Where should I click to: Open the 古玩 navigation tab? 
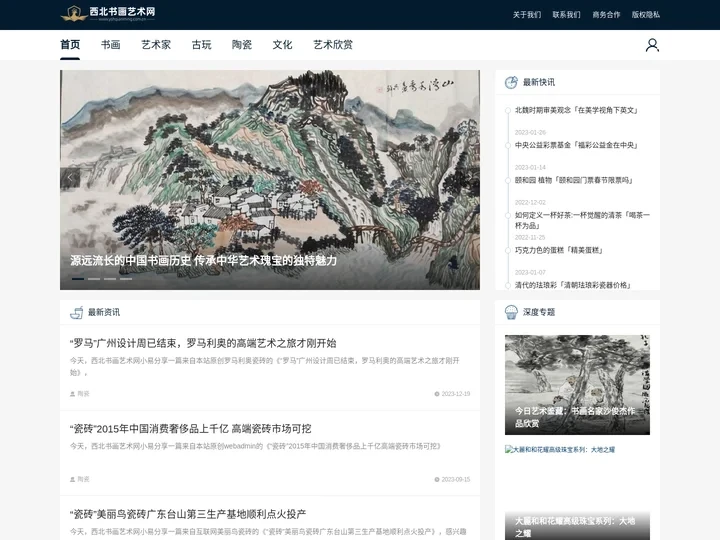[x=202, y=45]
